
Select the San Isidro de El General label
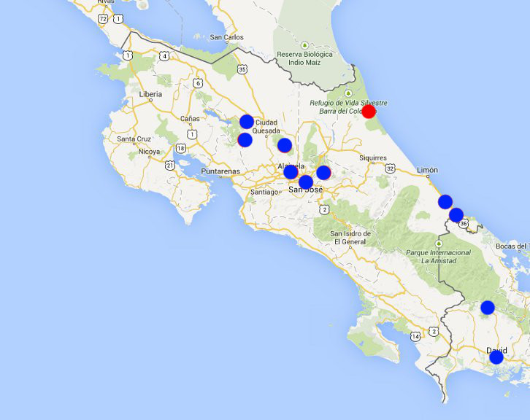(350, 237)
